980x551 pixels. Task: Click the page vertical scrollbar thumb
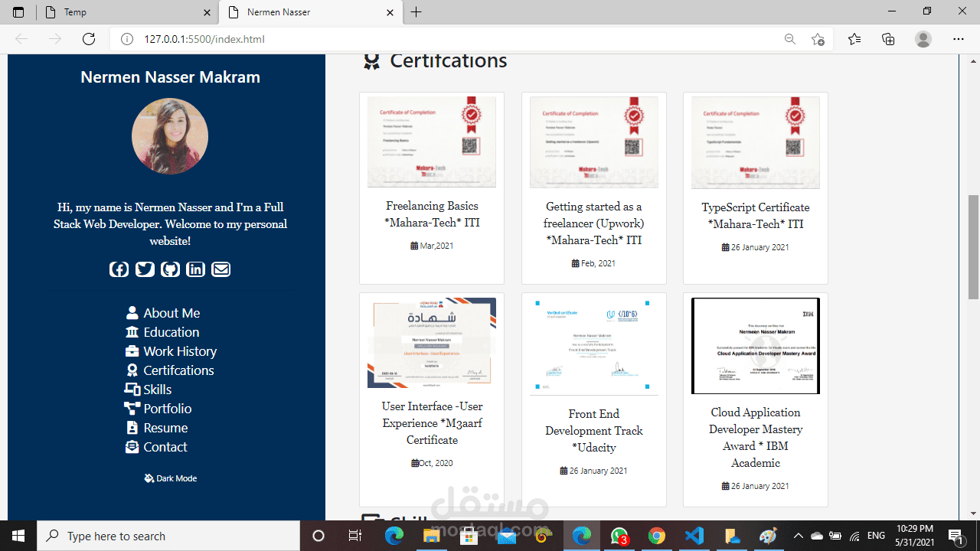(973, 247)
